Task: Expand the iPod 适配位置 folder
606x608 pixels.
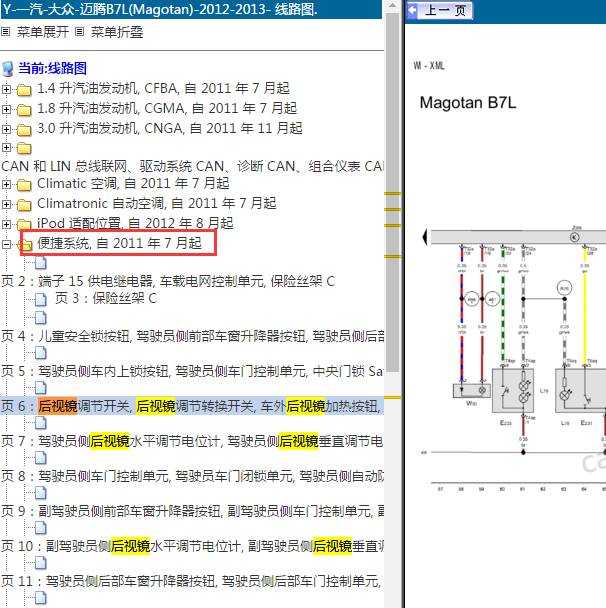Action: (x=6, y=224)
